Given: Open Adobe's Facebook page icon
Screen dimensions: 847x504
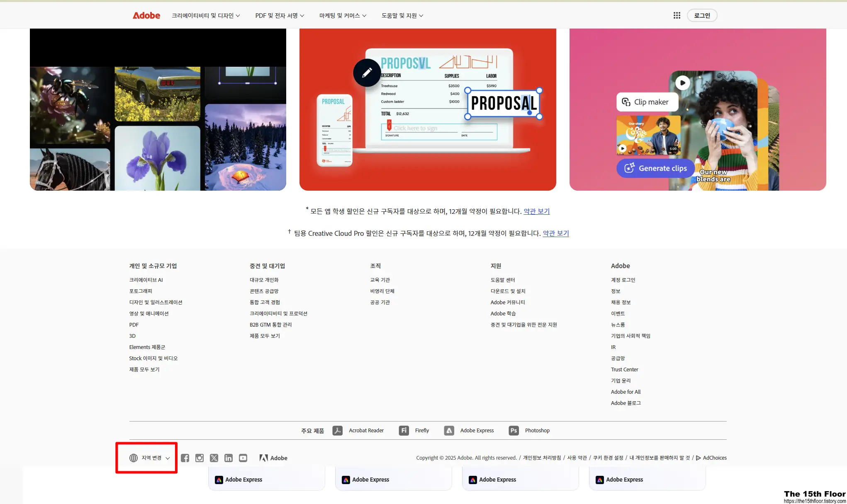Looking at the screenshot, I should [x=185, y=458].
